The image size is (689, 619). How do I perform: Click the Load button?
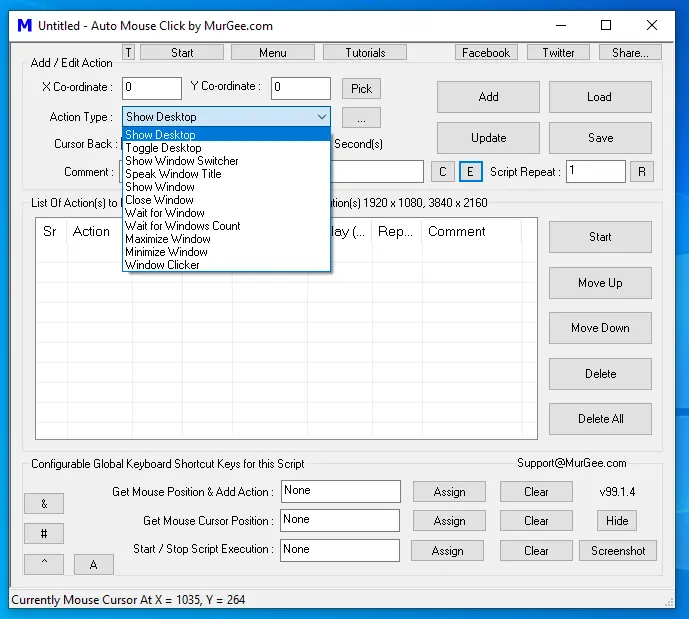click(600, 97)
